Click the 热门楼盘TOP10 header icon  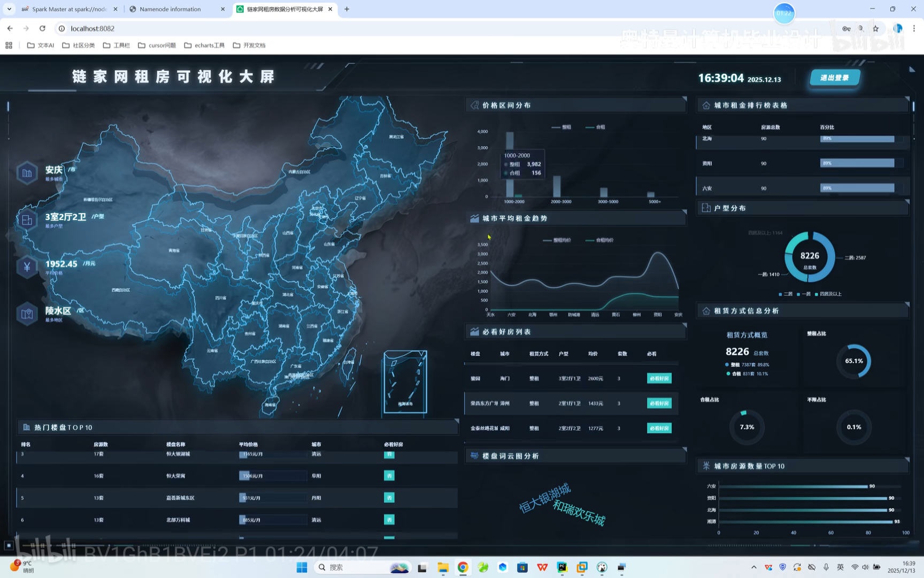(x=26, y=427)
